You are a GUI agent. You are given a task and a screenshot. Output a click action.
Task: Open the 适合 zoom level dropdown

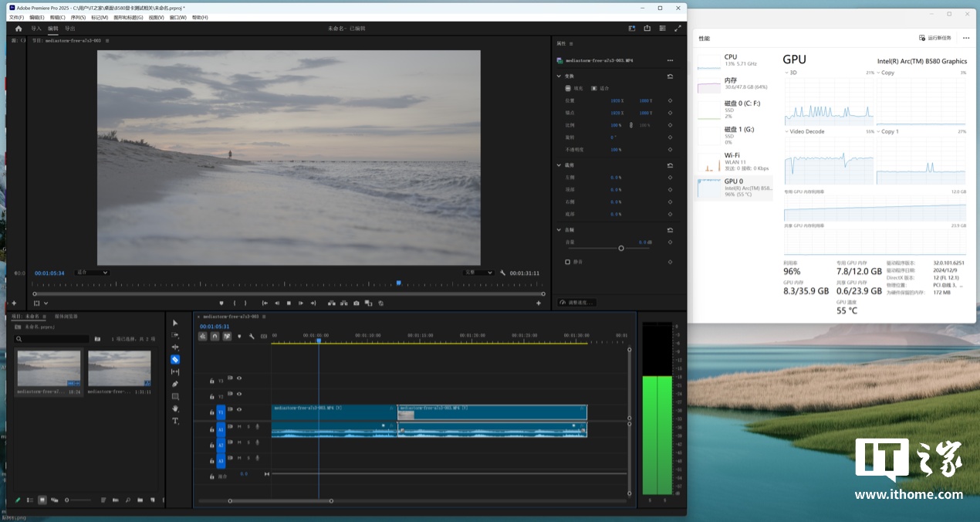pos(93,273)
